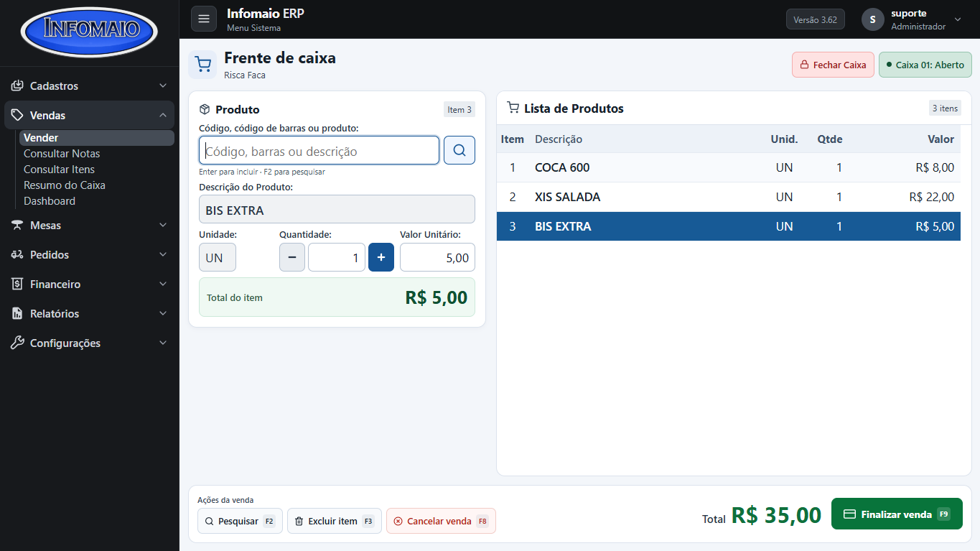980x551 pixels.
Task: Expand the Financeiro menu chevron
Action: (162, 284)
